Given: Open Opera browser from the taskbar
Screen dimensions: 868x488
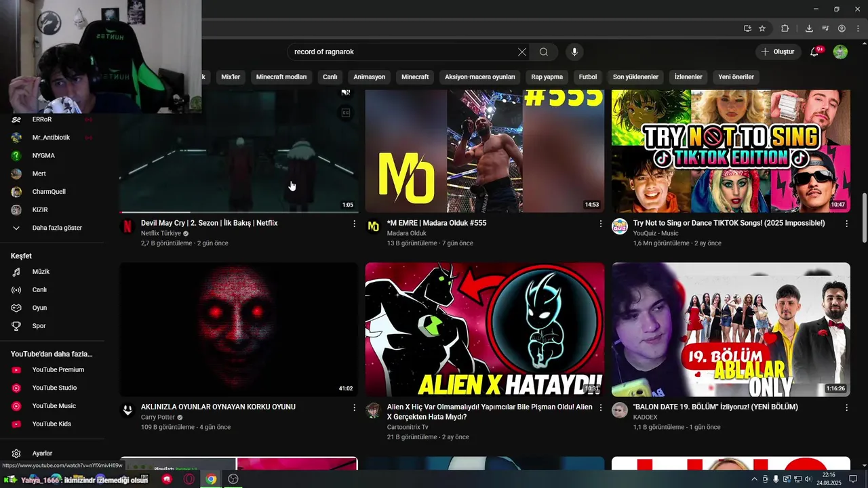Looking at the screenshot, I should click(x=189, y=479).
